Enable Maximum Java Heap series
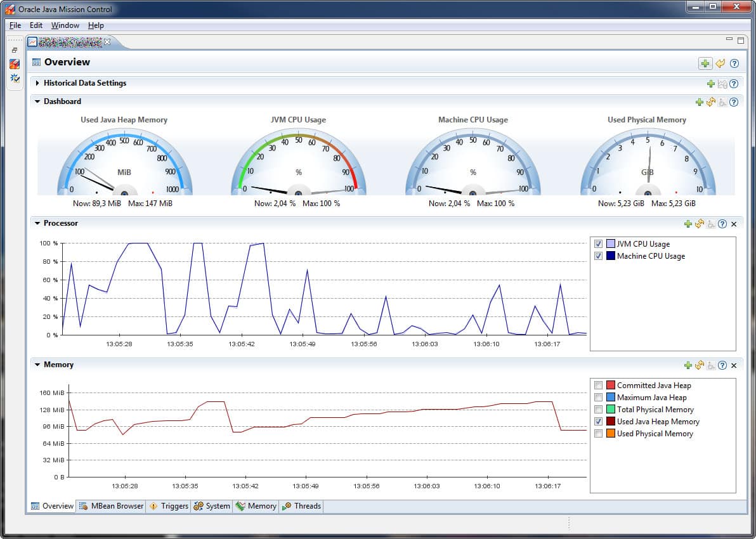 tap(598, 397)
